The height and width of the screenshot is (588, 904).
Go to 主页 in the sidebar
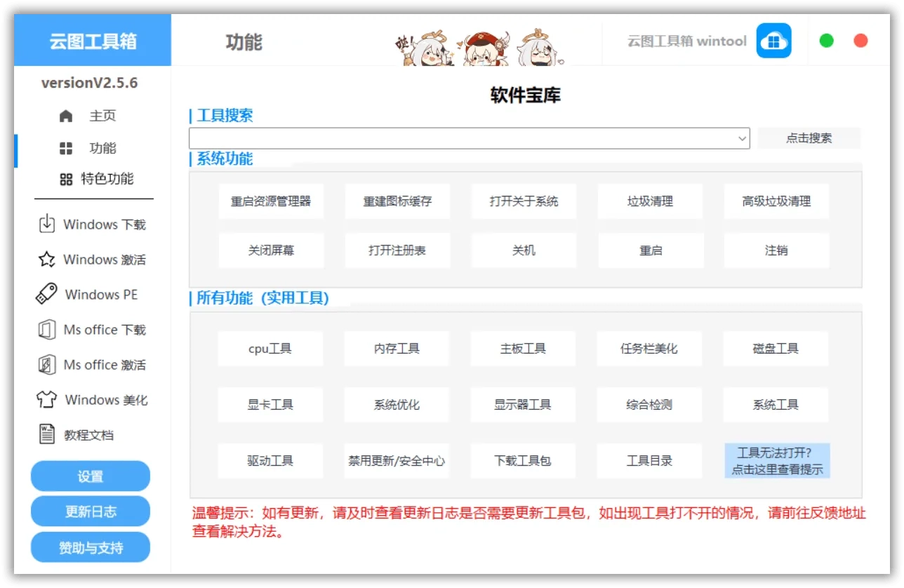102,116
